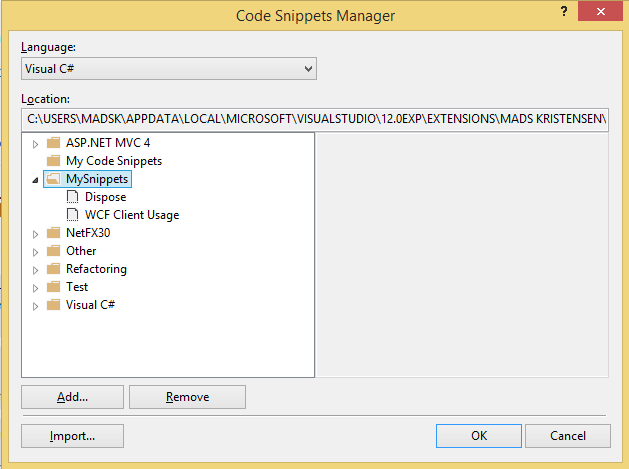Screen dimensions: 629x469
Task: Click the Remove button
Action: [187, 397]
